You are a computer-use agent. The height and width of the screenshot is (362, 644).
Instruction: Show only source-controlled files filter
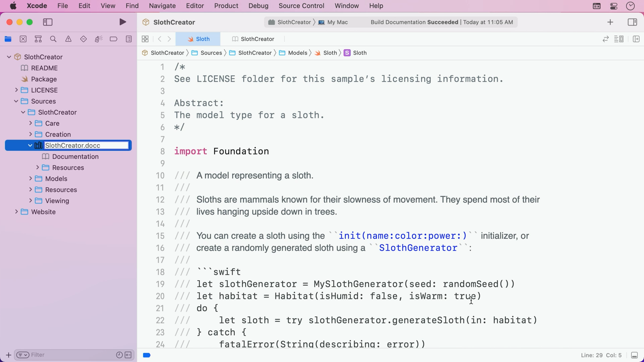tap(128, 355)
